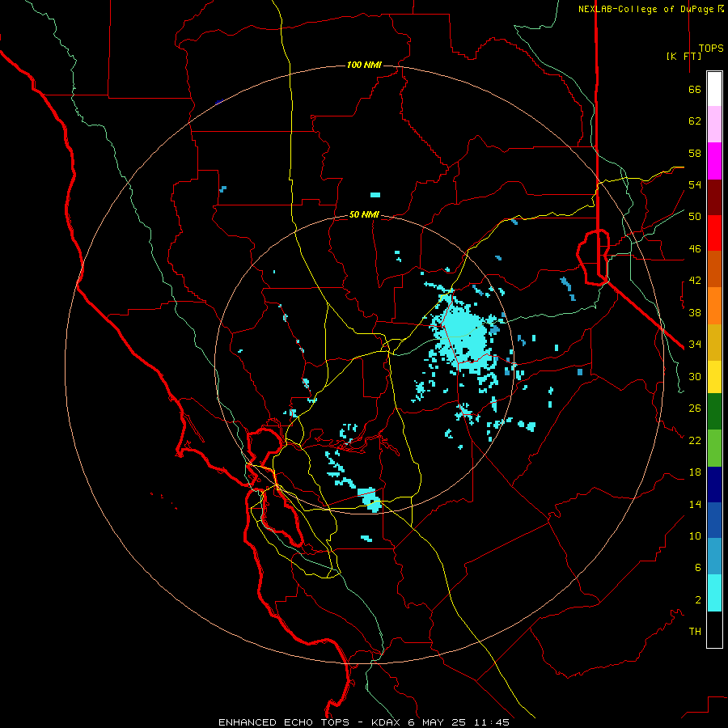The width and height of the screenshot is (728, 728).
Task: Click the medium blue 14 K FT swatch
Action: pos(714,520)
